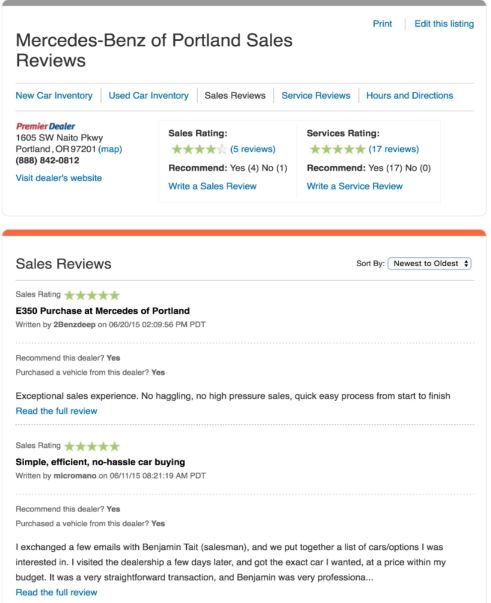
Task: Click the Print link
Action: pos(382,24)
